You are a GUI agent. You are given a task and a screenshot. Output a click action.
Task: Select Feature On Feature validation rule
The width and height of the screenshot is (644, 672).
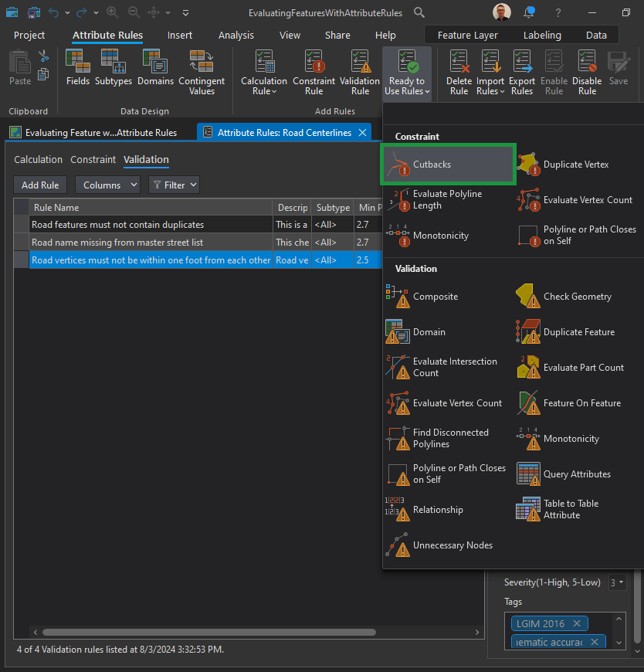pos(581,403)
